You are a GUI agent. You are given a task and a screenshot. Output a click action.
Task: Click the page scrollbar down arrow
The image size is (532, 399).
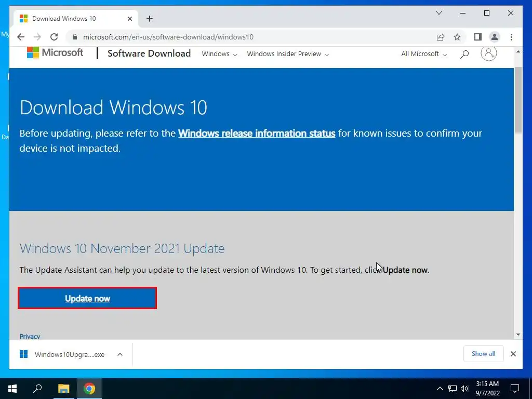(x=518, y=335)
